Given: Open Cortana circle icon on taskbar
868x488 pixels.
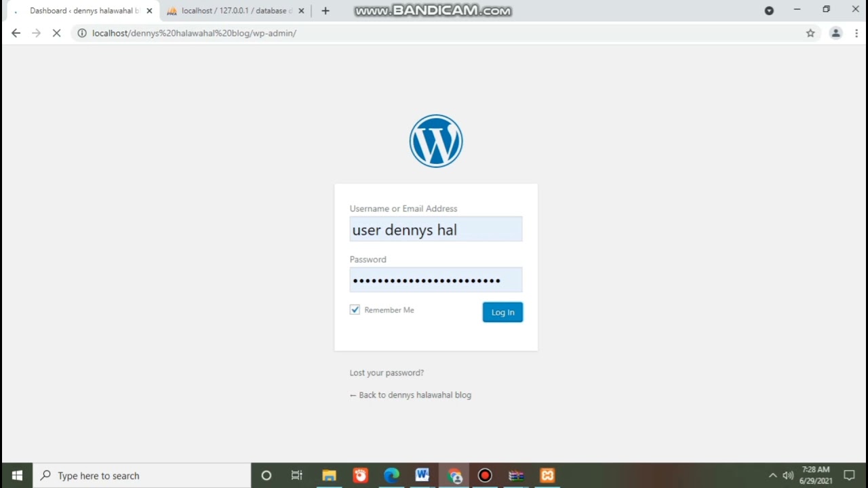Looking at the screenshot, I should click(267, 476).
